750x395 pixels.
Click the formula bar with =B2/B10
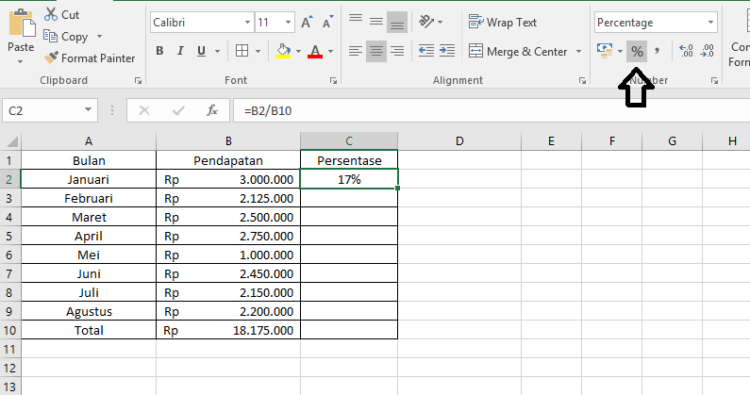(492, 110)
